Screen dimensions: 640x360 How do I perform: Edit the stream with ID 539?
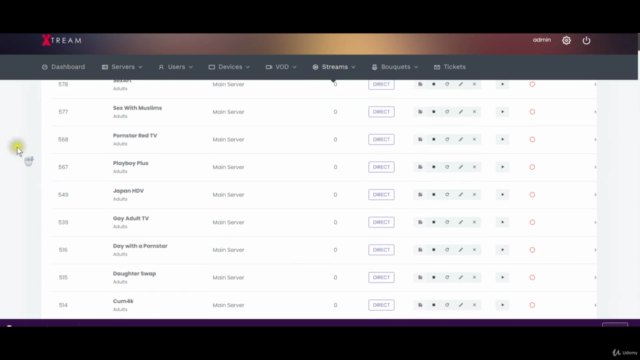(x=461, y=222)
